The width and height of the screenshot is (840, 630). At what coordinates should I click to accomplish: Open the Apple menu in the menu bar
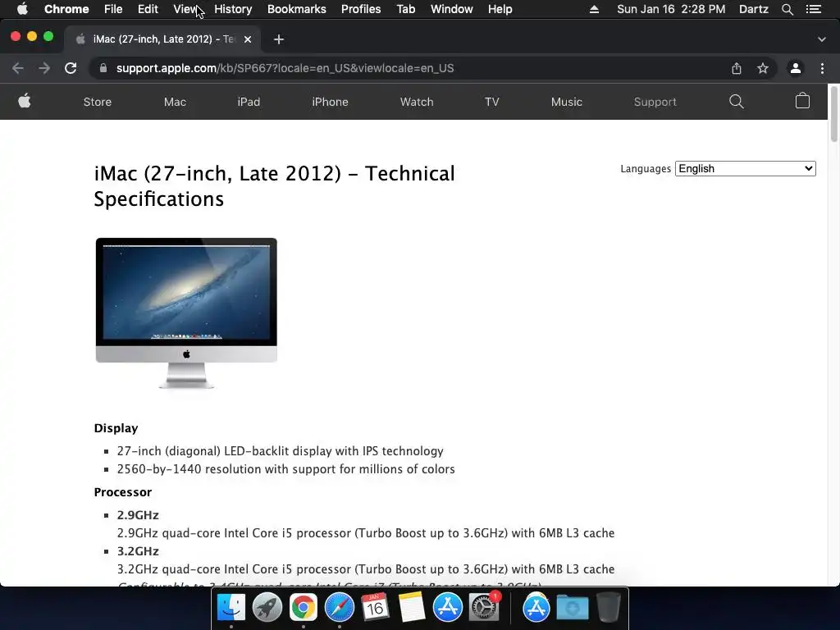(x=22, y=9)
